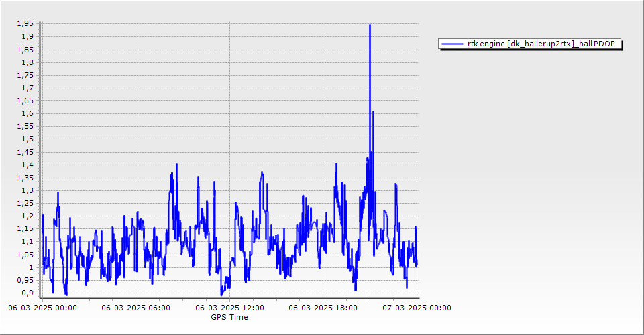Click the x-axis label '07-03-2025 00:00'
Viewport: 644px width, 335px height.
[417, 308]
